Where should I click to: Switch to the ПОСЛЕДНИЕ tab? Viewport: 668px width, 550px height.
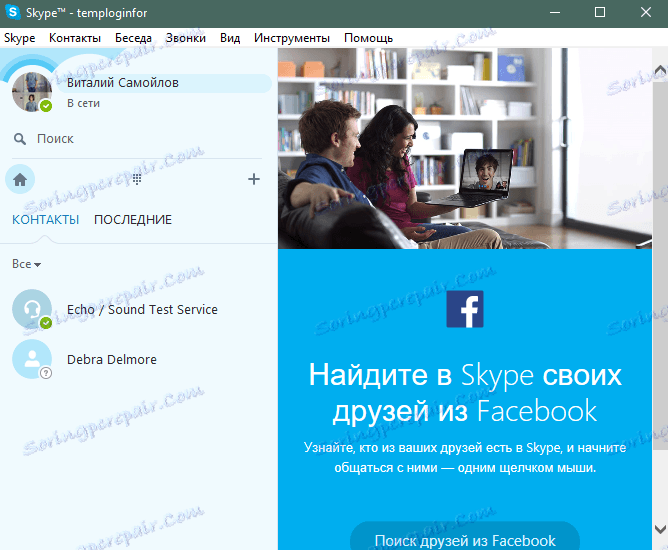click(133, 220)
